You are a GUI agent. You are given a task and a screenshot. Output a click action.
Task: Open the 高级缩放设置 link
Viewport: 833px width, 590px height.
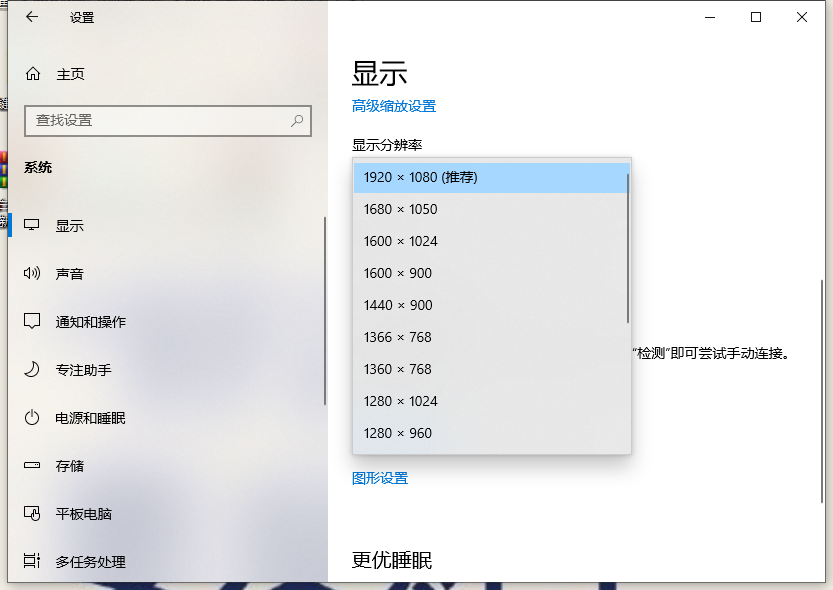[x=394, y=105]
